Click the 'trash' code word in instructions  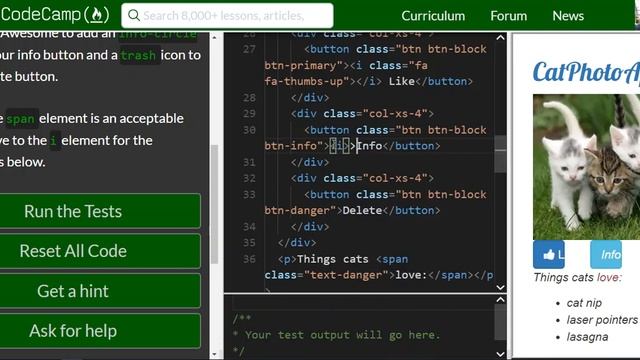click(x=138, y=55)
